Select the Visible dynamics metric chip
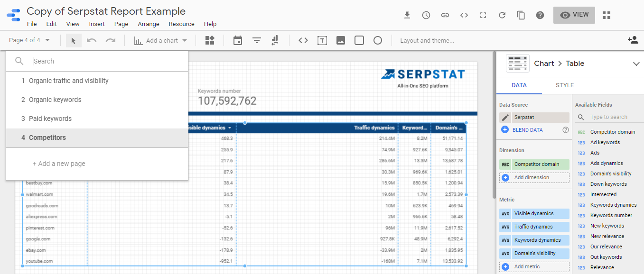Screen dimensions: 644x274 coord(534,214)
